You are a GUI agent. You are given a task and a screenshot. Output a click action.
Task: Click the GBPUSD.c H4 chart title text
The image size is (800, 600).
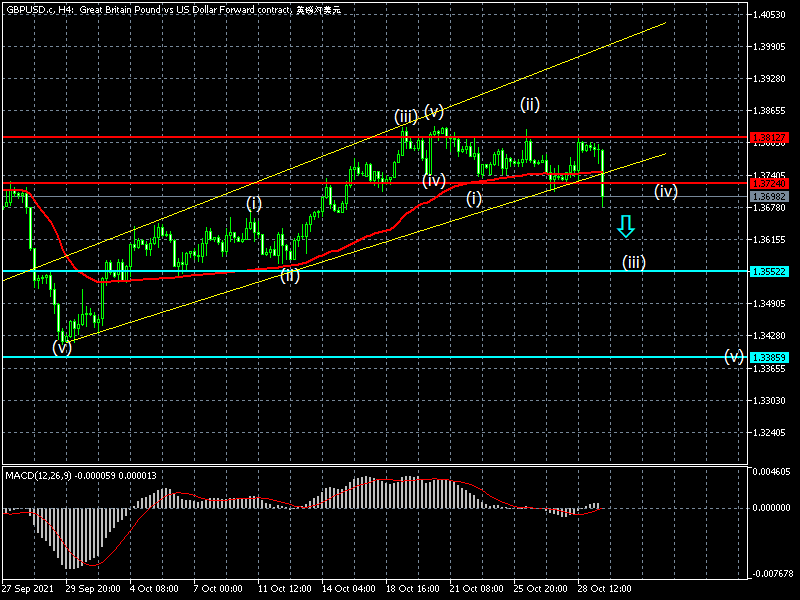click(x=173, y=10)
